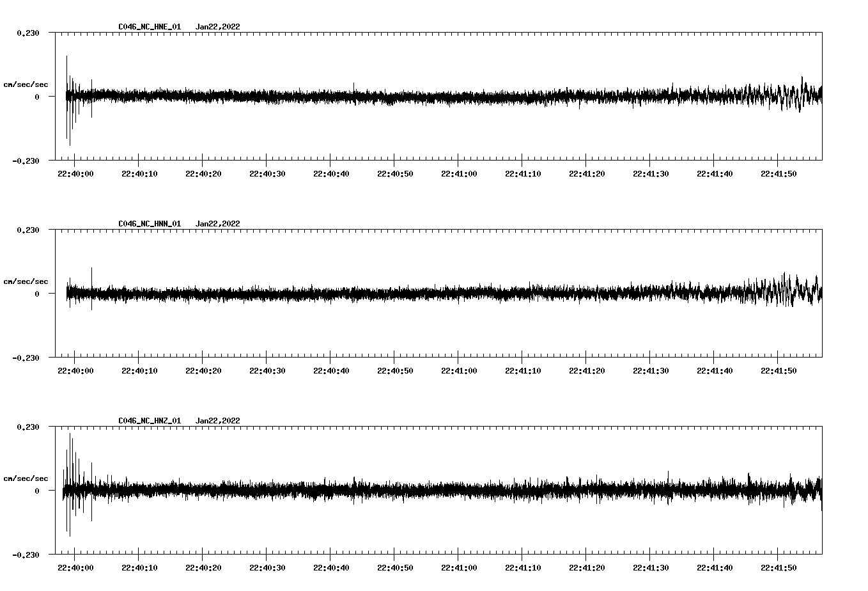
Task: Pick 22:40:20 time label under HNN plot
Action: 203,371
